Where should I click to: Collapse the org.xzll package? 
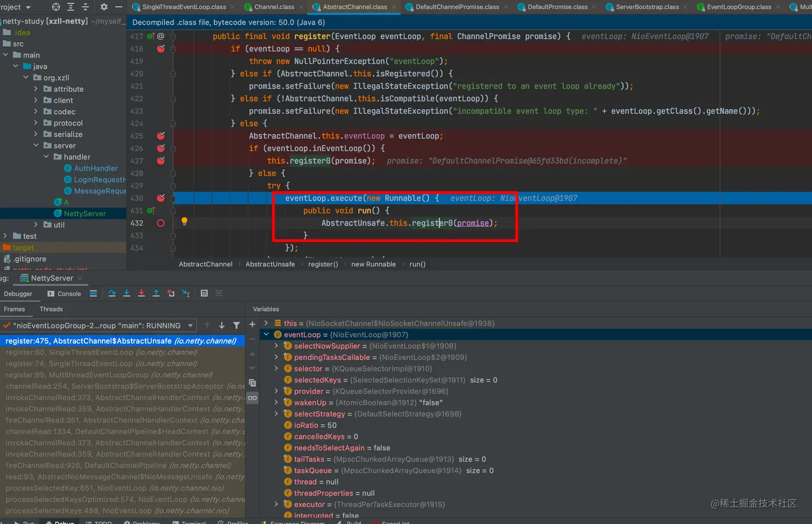pyautogui.click(x=26, y=77)
